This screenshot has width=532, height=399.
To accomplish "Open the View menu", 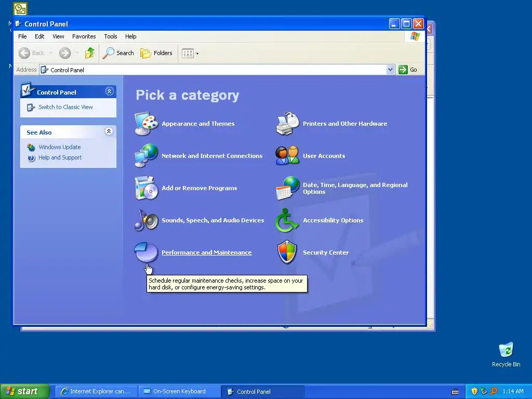I will coord(58,36).
